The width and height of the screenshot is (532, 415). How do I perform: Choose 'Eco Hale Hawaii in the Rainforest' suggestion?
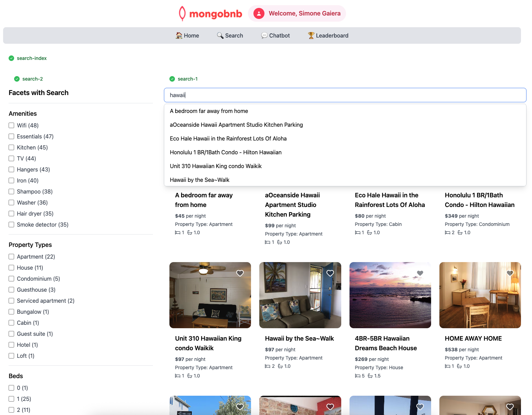coord(228,138)
